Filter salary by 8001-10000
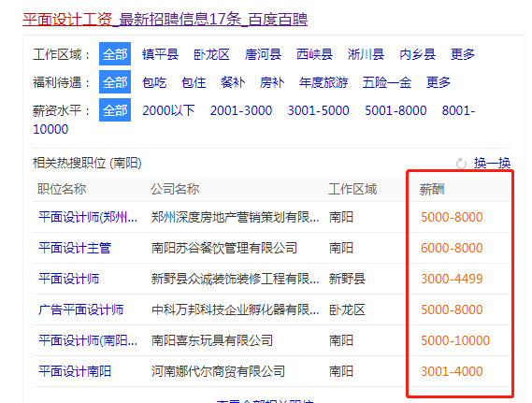This screenshot has width=532, height=403. coord(458,110)
